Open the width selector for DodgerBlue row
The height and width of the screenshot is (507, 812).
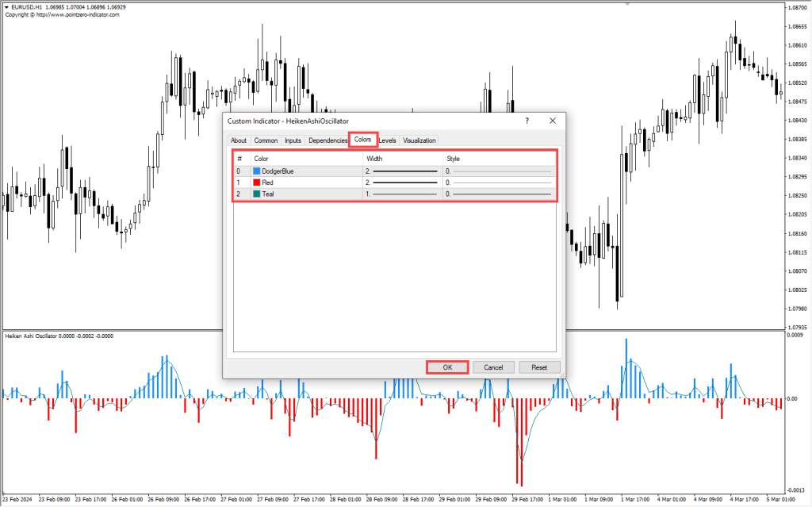pyautogui.click(x=402, y=171)
